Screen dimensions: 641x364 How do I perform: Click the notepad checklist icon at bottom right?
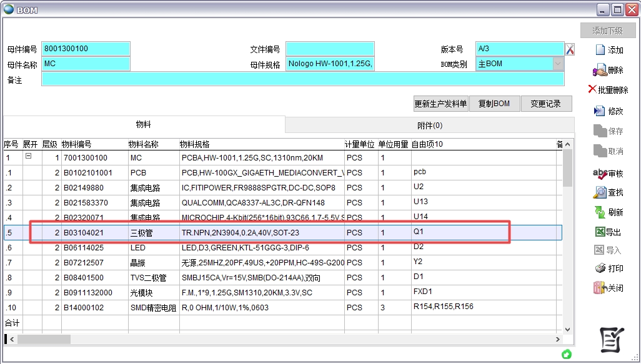(x=612, y=339)
